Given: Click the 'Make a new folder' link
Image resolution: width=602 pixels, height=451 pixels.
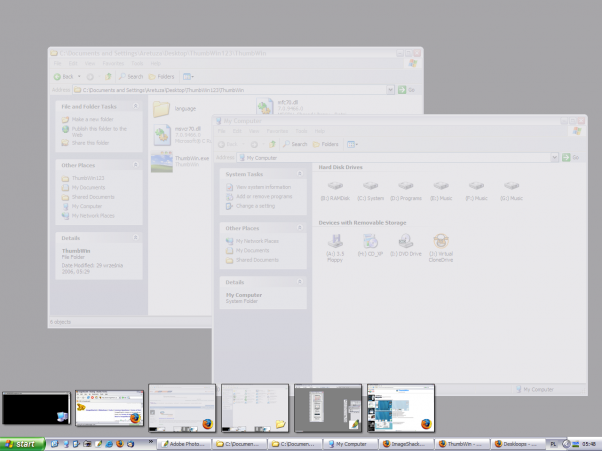Looking at the screenshot, I should coord(91,119).
